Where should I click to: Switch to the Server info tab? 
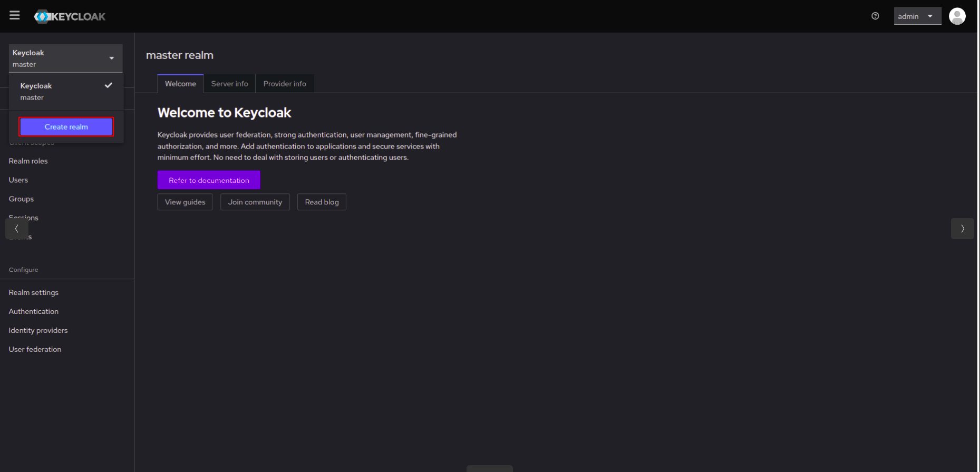pos(229,84)
